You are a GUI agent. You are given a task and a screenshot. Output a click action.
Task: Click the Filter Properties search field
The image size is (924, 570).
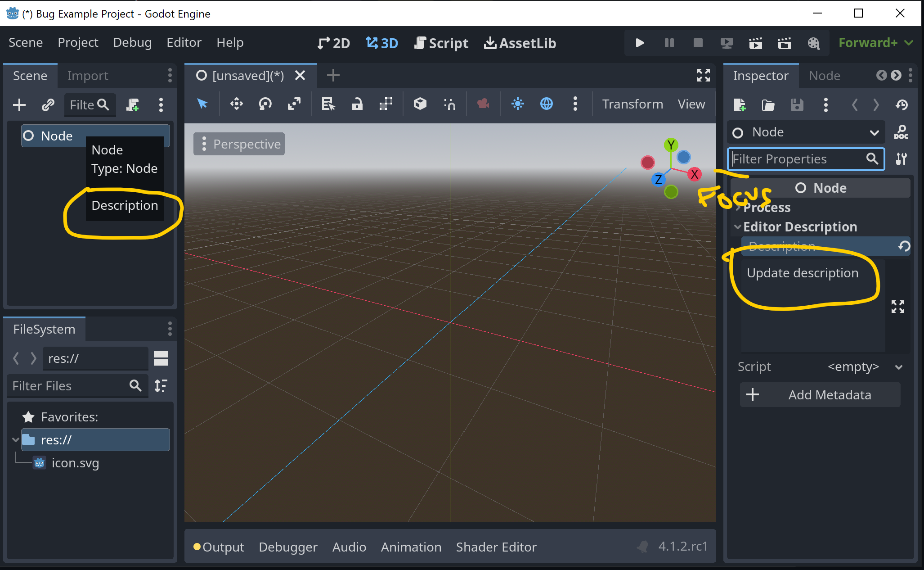[x=805, y=159]
